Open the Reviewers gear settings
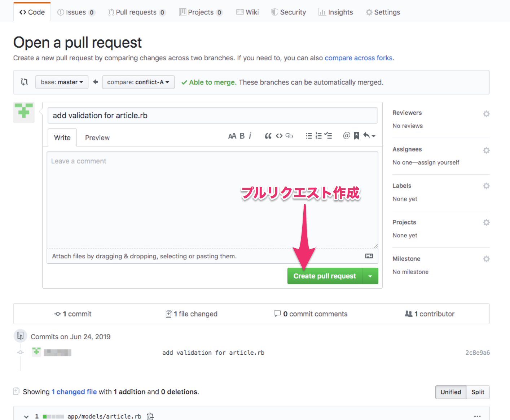Image resolution: width=510 pixels, height=420 pixels. pos(486,114)
